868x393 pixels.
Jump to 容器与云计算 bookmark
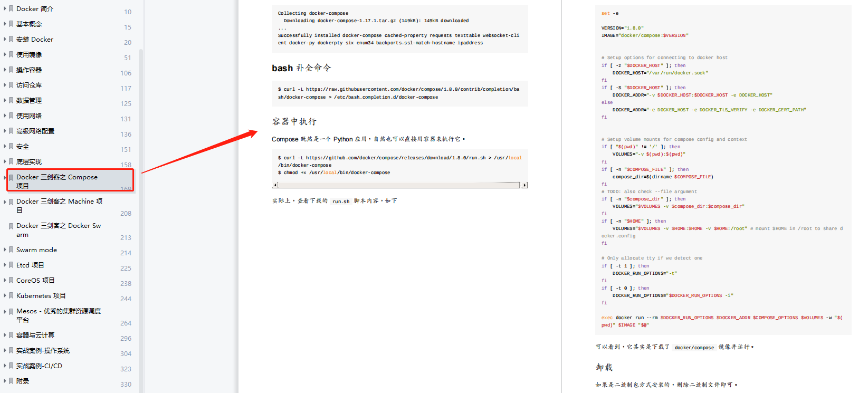click(35, 336)
